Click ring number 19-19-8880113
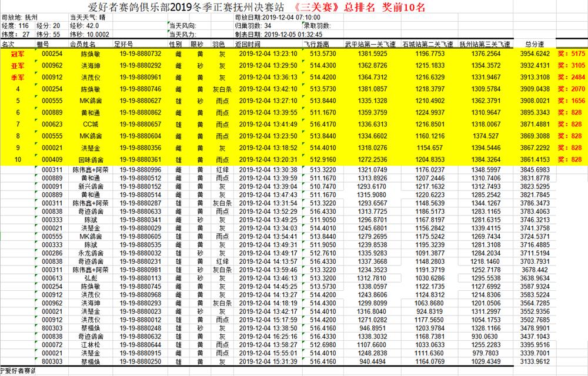Viewport: 588px width, 376px height. click(x=141, y=278)
